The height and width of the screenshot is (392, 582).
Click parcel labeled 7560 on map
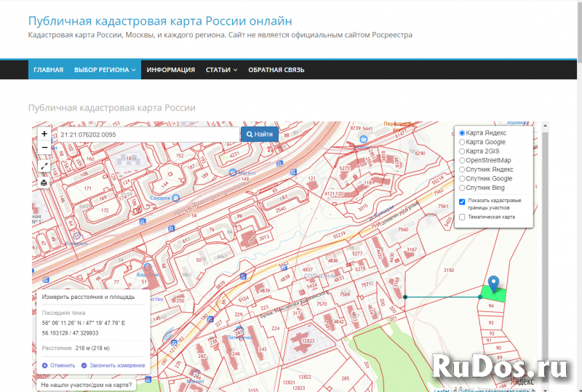tap(403, 230)
